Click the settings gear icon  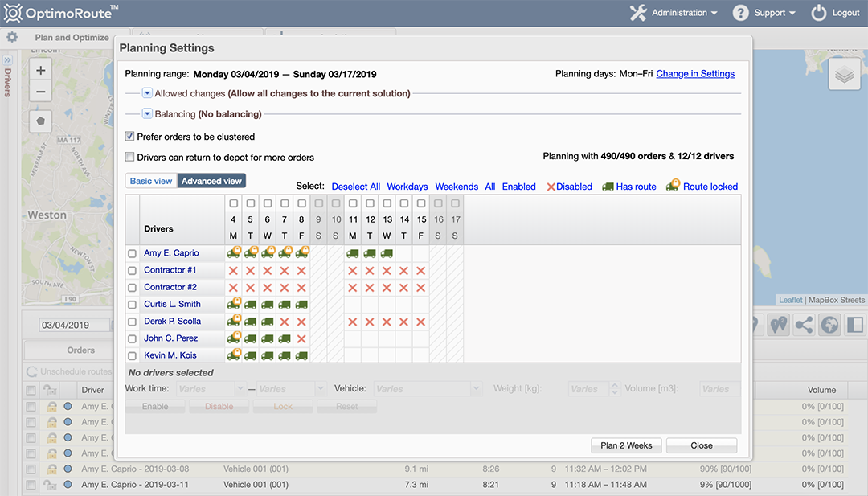[x=12, y=38]
